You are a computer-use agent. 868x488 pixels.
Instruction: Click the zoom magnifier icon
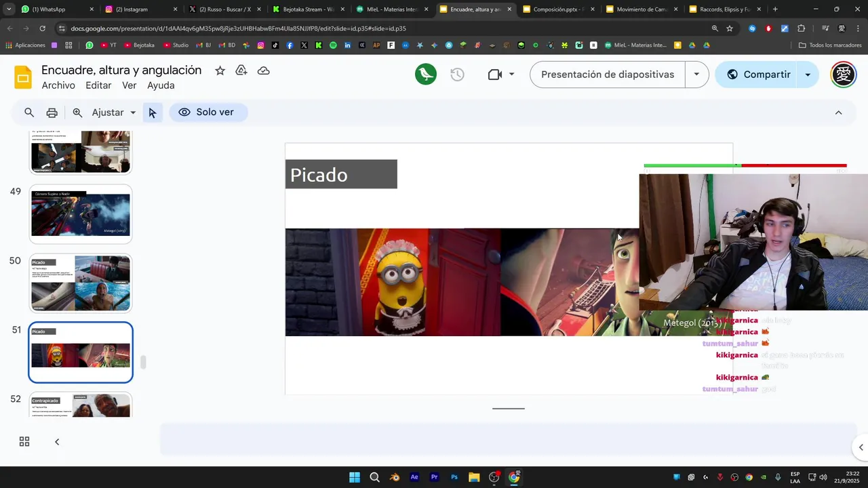pos(77,113)
